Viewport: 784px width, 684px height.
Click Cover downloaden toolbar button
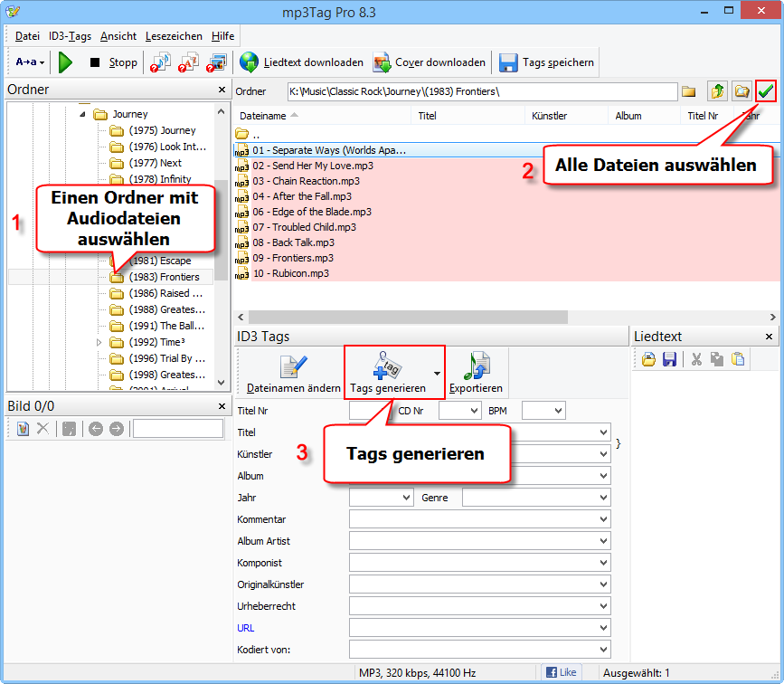[x=430, y=62]
